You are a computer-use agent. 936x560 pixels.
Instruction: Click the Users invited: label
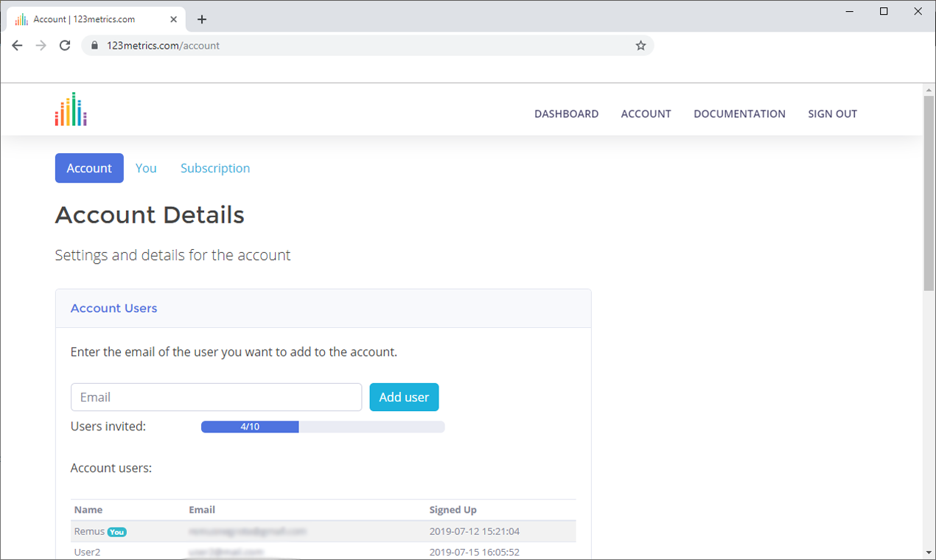coord(108,426)
